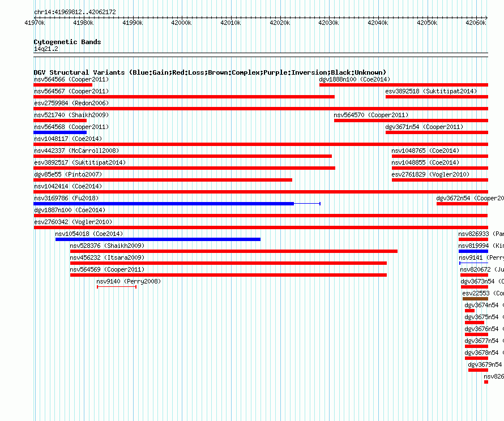Select nsv3169786 (Fu2018) label
504x421 pixels.
pyautogui.click(x=66, y=198)
